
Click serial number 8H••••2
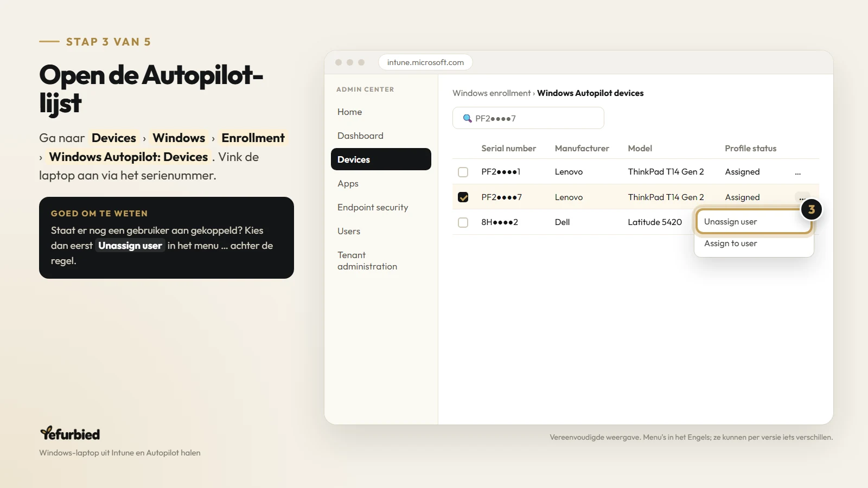click(500, 222)
